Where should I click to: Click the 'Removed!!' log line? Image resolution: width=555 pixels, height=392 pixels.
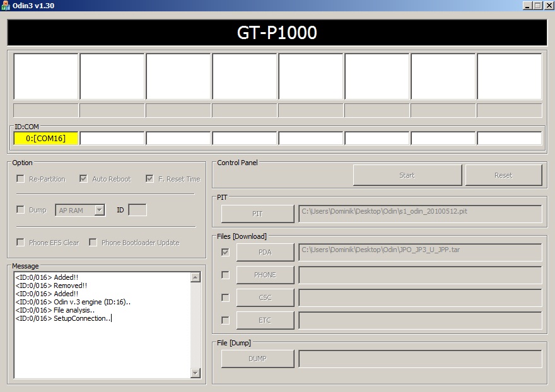(51, 285)
